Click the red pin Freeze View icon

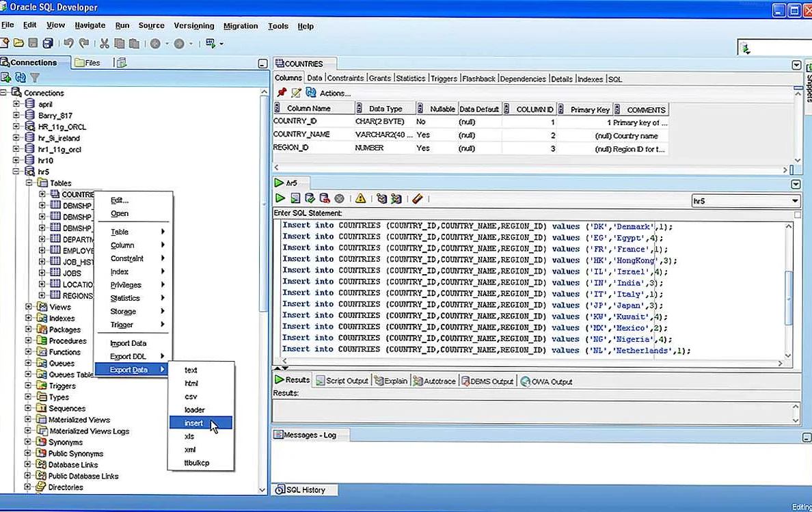(282, 93)
